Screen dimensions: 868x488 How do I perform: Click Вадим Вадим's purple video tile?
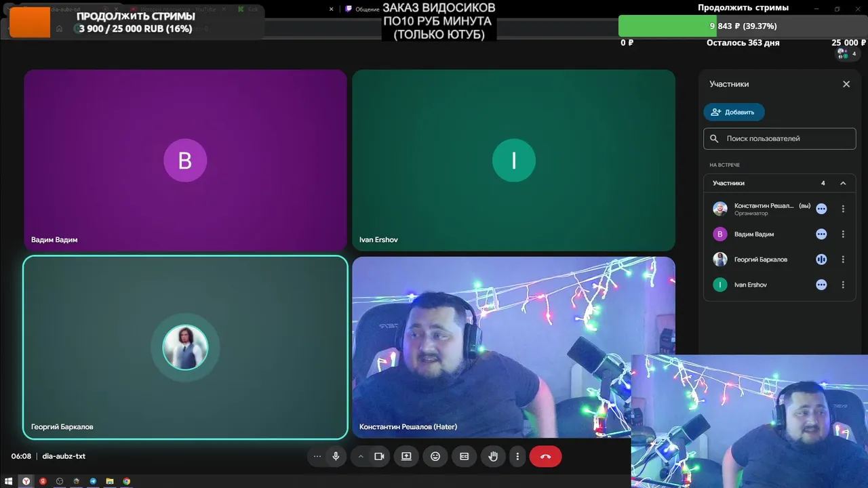pyautogui.click(x=185, y=160)
